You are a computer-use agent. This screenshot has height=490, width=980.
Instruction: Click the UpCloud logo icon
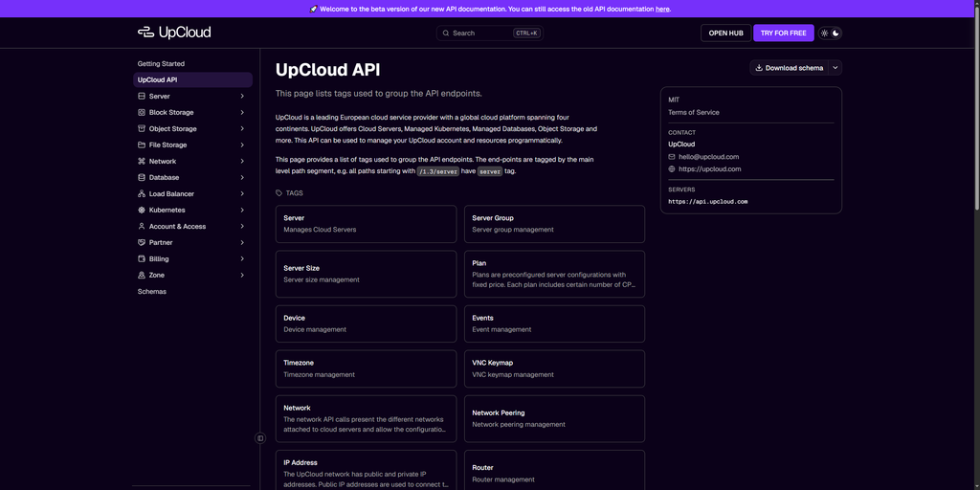click(x=145, y=33)
